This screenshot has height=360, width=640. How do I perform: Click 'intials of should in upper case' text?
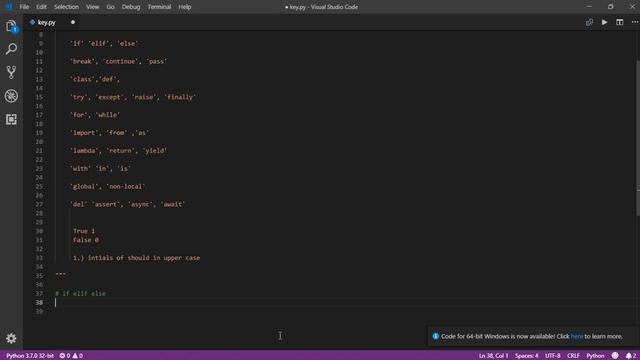point(144,258)
